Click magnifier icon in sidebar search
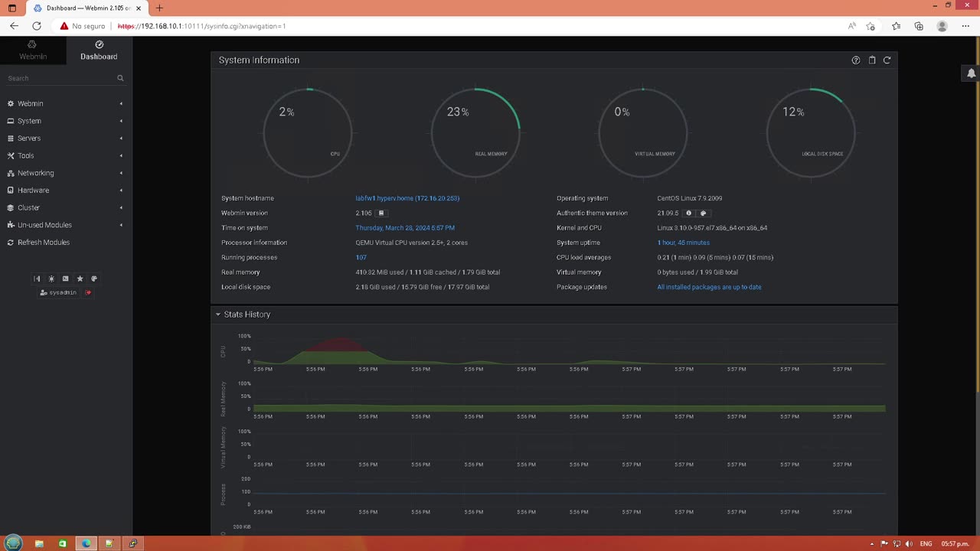The image size is (980, 551). pos(120,78)
